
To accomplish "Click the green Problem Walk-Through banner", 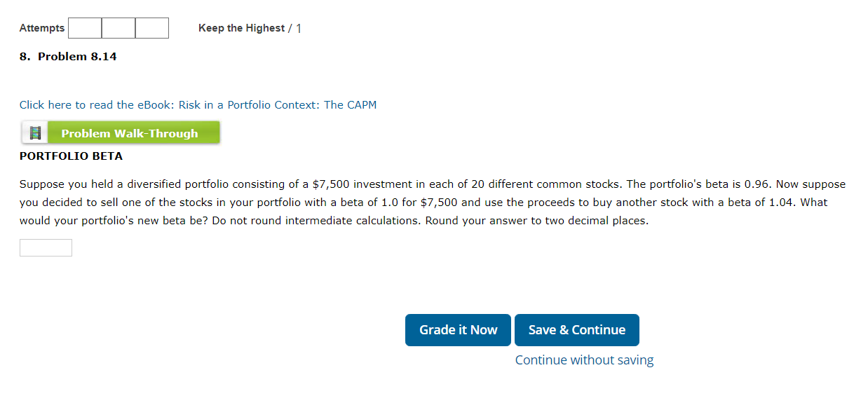I will click(133, 132).
